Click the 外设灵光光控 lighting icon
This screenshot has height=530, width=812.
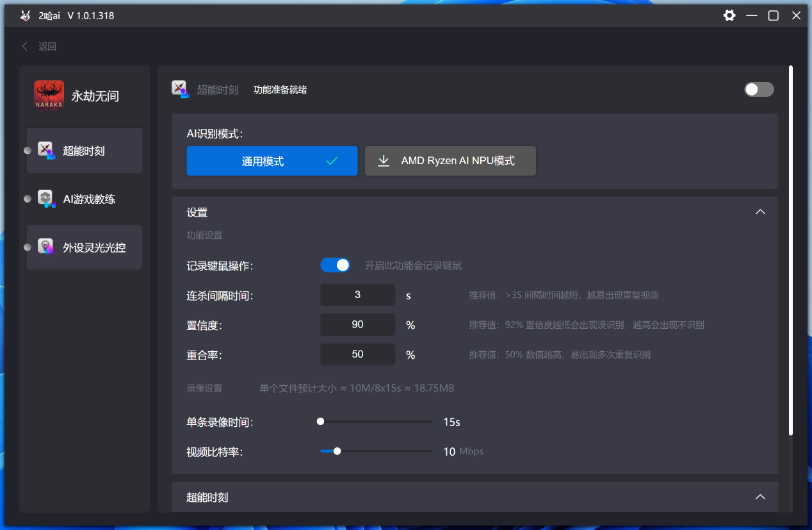(x=45, y=247)
